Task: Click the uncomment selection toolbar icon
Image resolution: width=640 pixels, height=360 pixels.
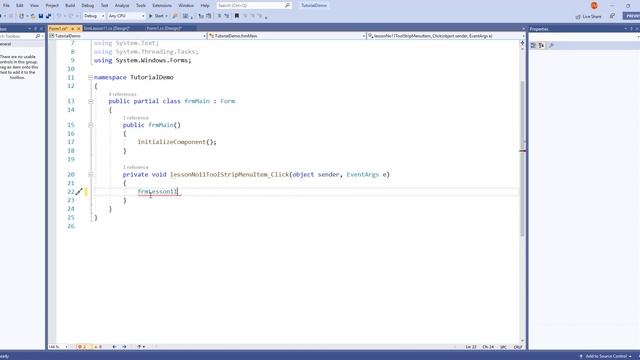Action: tap(227, 16)
